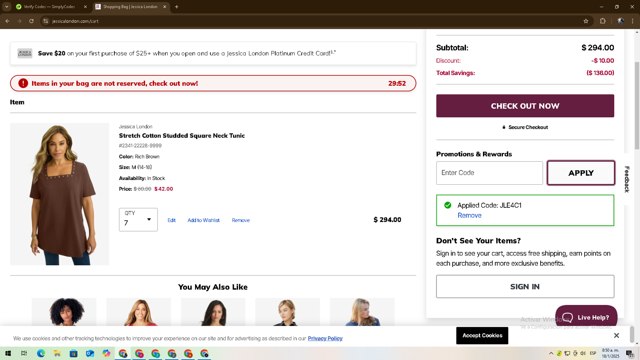The image size is (640, 360).
Task: Click the sale price $42.00
Action: [x=164, y=189]
